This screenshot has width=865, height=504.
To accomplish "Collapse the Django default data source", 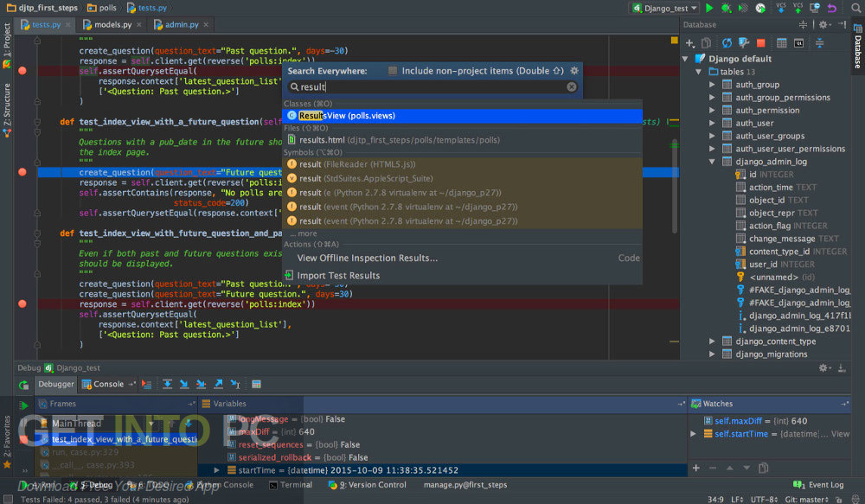I will pyautogui.click(x=685, y=59).
